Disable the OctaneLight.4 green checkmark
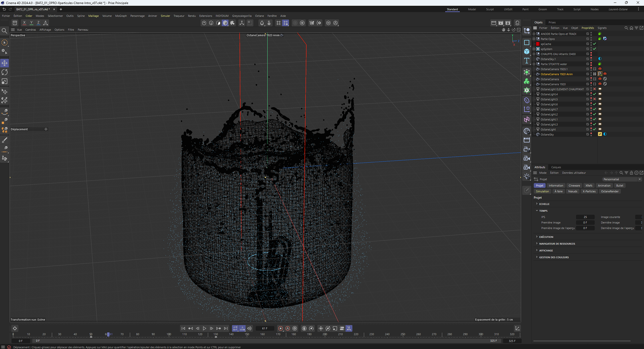644x349 pixels. 594,94
